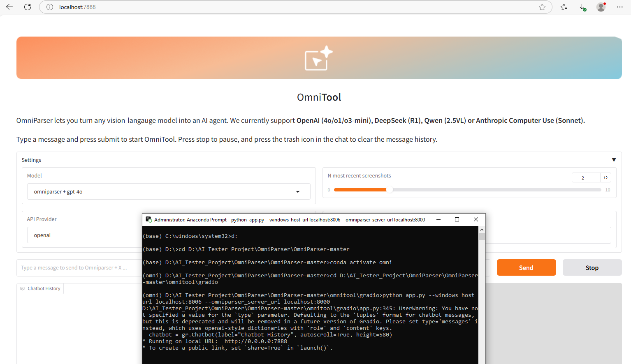Minimize the Anaconda Prompt window
Image resolution: width=631 pixels, height=364 pixels.
438,219
